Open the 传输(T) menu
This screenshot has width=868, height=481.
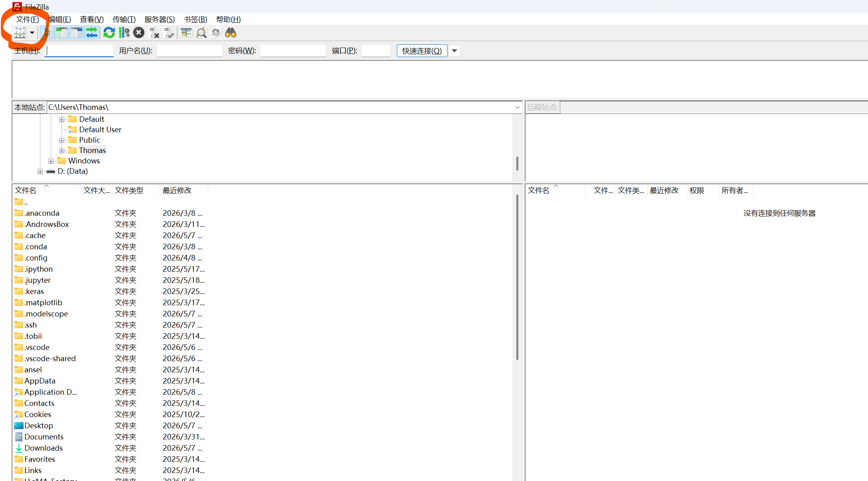(124, 19)
